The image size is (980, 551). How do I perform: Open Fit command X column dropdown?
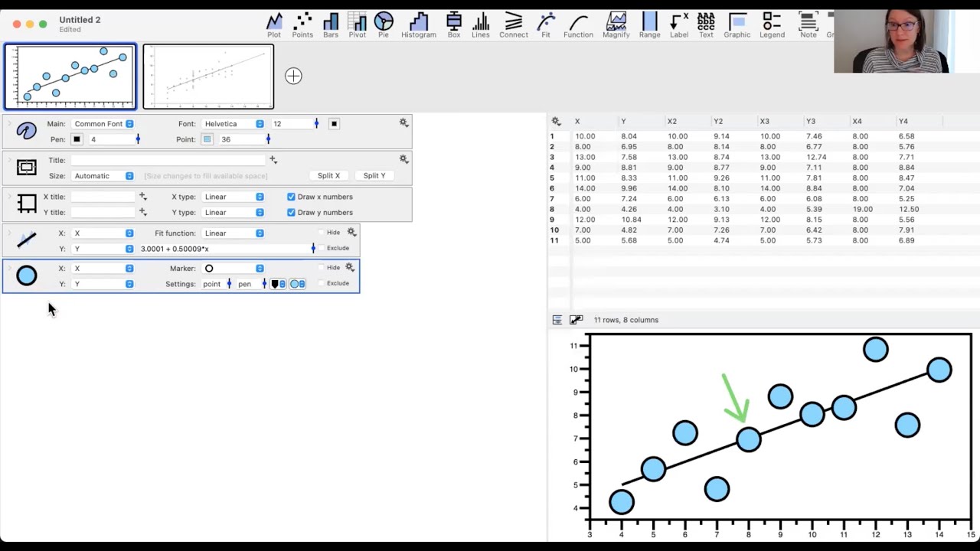(x=103, y=233)
